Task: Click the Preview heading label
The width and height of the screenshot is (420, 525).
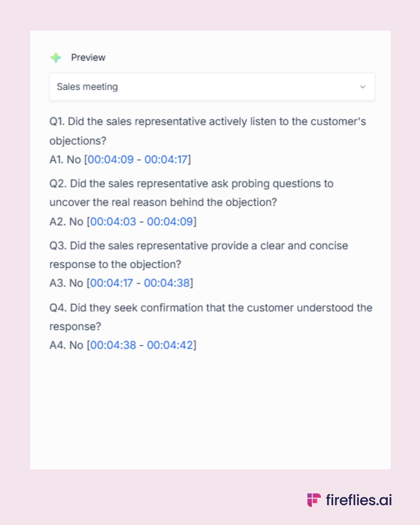Action: pos(88,58)
